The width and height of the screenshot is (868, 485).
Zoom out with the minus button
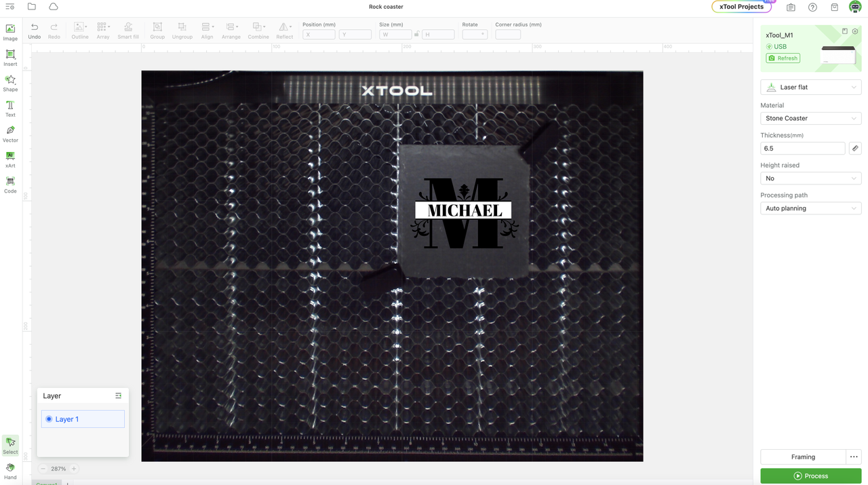pos(43,469)
